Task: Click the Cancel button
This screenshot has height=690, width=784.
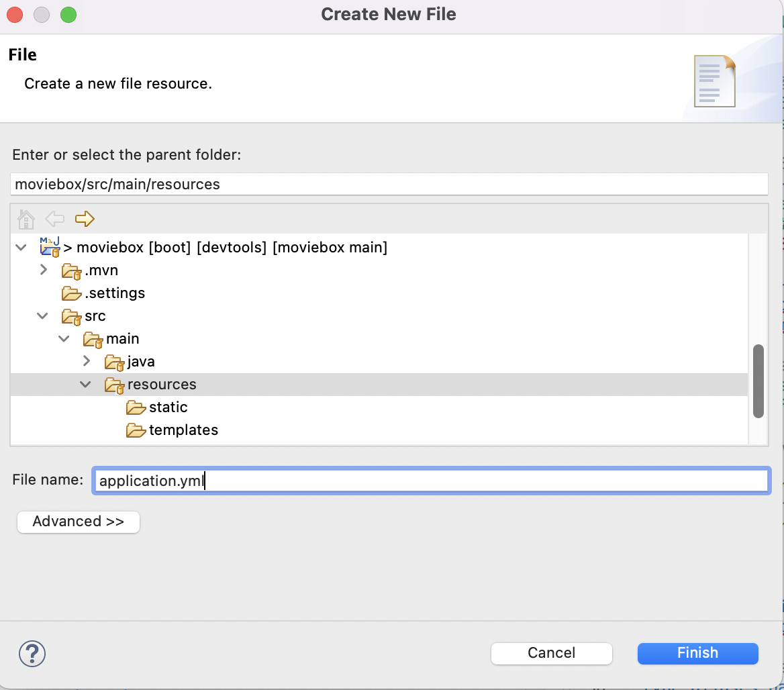Action: [x=552, y=653]
